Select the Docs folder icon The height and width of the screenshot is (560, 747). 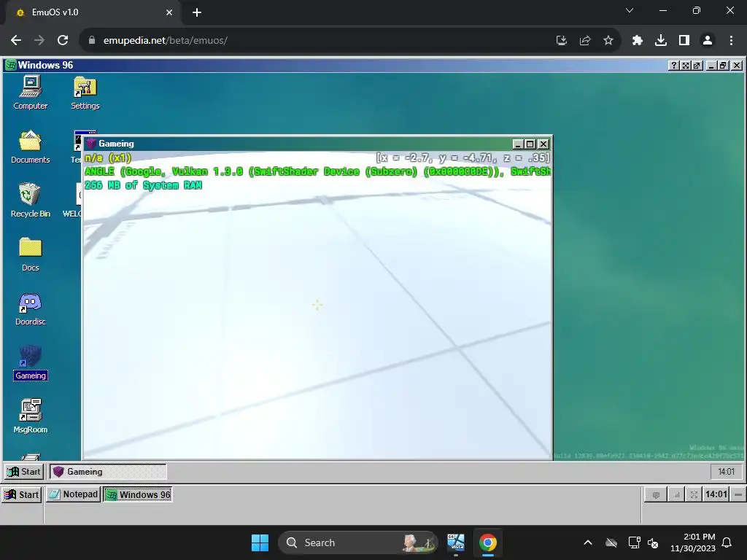click(31, 254)
